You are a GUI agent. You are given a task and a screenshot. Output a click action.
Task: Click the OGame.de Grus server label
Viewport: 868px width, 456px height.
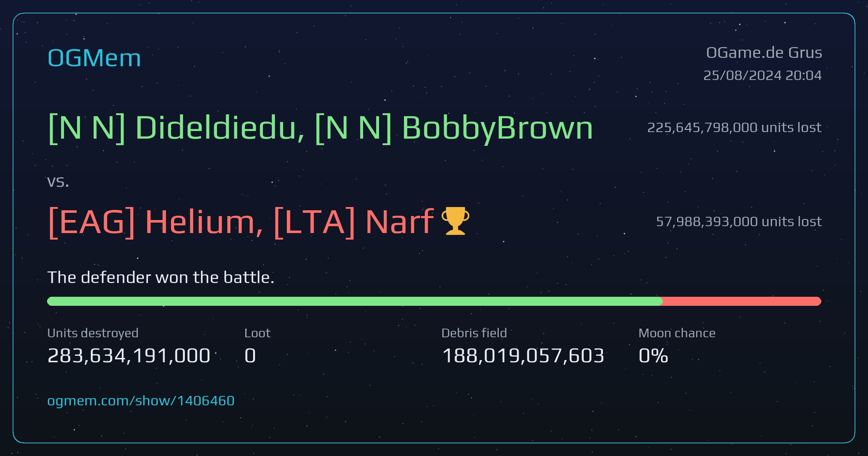764,53
